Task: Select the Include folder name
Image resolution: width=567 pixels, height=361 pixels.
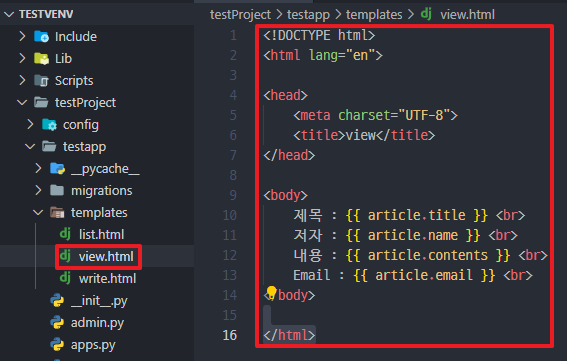Action: click(76, 37)
